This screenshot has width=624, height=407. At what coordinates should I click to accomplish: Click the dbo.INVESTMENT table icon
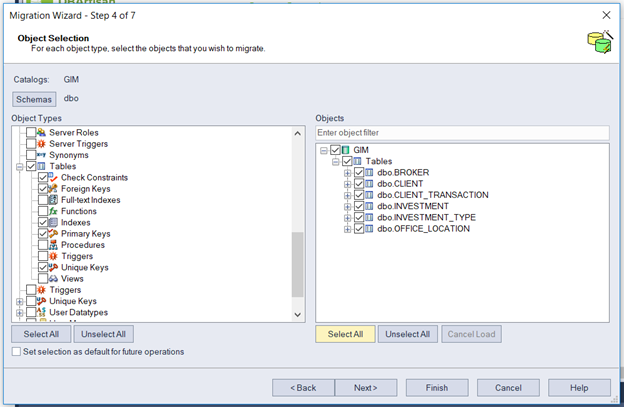click(x=369, y=206)
